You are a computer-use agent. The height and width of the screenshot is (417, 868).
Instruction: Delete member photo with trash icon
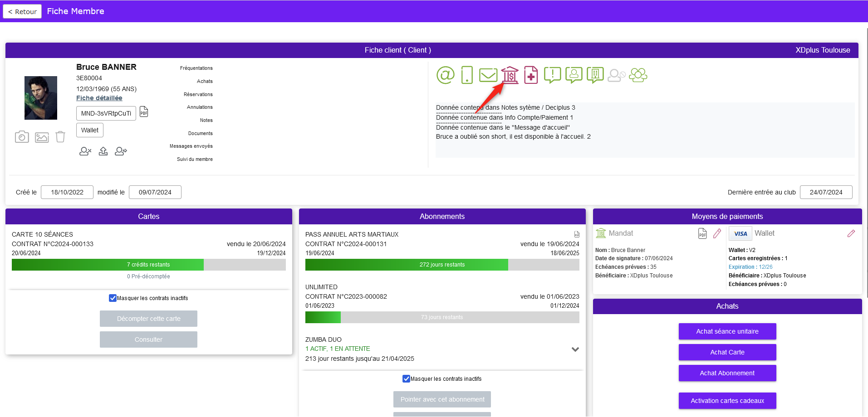point(60,137)
